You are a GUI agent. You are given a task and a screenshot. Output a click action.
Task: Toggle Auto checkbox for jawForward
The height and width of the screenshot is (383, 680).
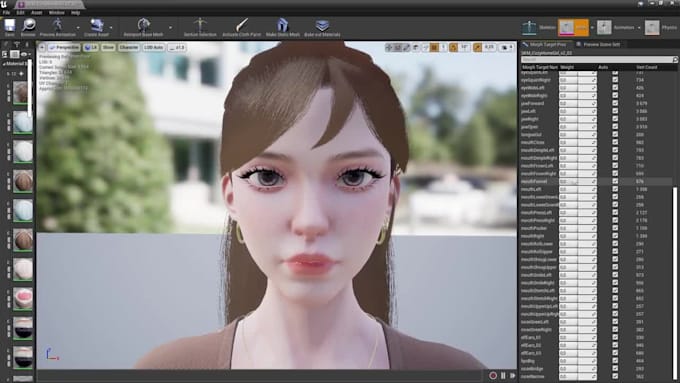coord(615,103)
